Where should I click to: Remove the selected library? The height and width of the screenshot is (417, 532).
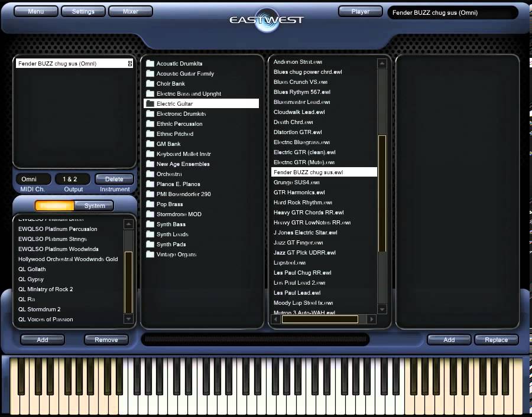(x=106, y=340)
